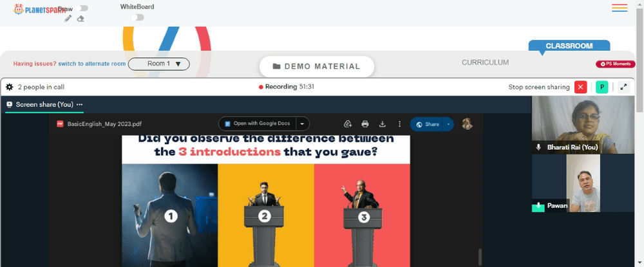Screen dimensions: 644x267
Task: Expand the Open with dropdown arrow
Action: click(x=303, y=124)
